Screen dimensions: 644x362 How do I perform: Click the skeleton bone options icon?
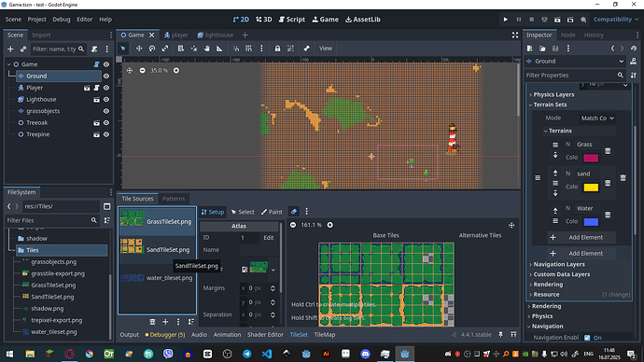tap(306, 49)
